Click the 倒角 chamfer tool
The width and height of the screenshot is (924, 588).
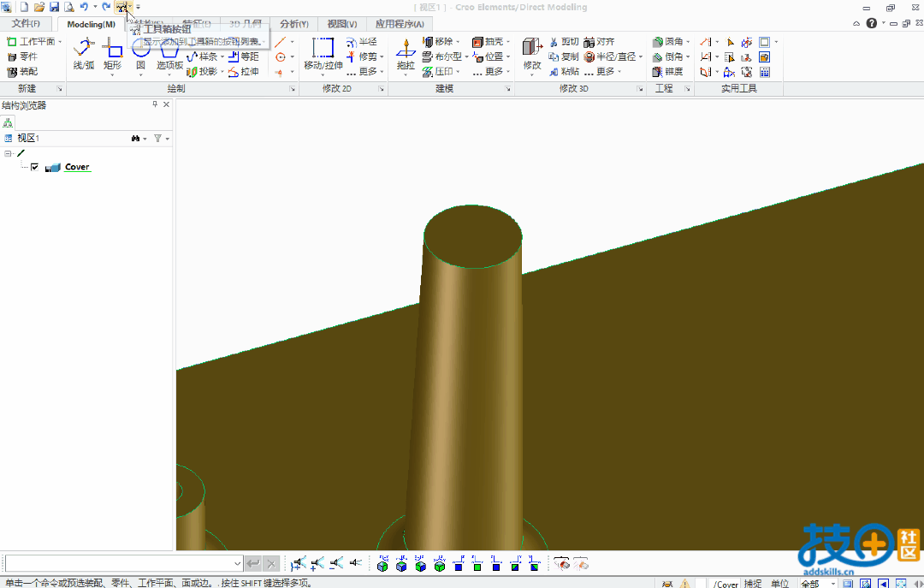coord(668,56)
